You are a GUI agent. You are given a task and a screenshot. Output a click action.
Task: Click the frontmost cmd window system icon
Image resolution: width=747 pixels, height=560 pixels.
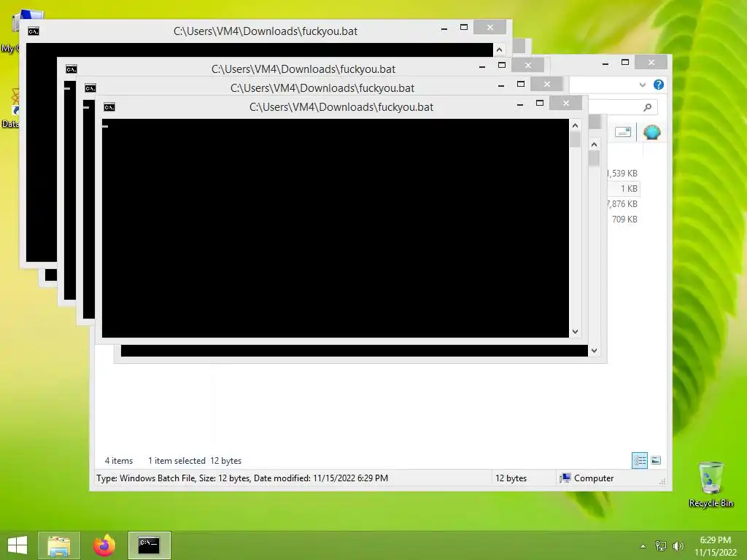click(x=109, y=107)
